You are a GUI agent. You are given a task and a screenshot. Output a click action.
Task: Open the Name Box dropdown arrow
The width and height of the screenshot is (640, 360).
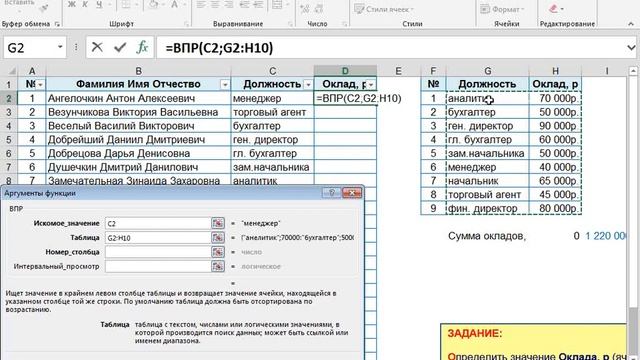click(x=60, y=47)
